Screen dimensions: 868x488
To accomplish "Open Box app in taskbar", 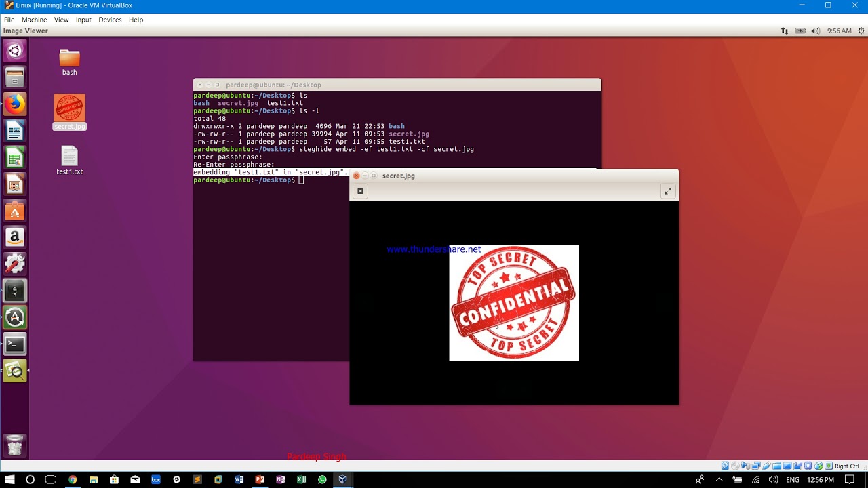I will coord(156,479).
